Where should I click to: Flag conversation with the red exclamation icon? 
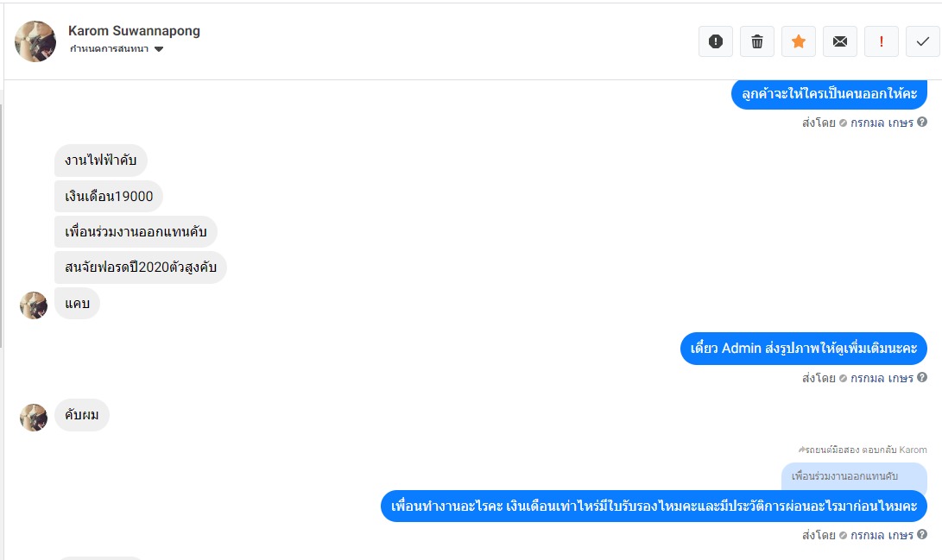pyautogui.click(x=882, y=41)
